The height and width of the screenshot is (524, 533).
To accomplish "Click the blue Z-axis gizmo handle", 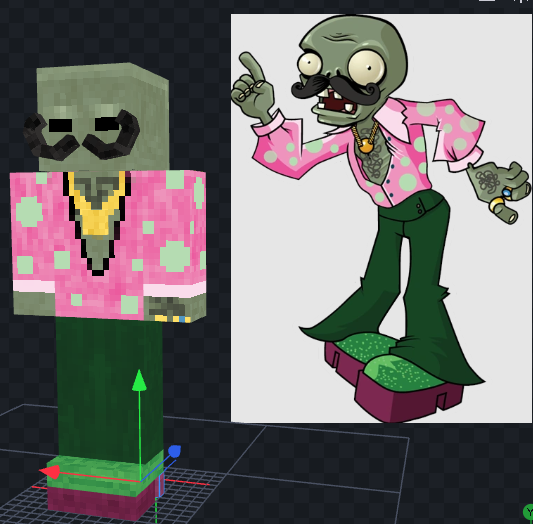I will (x=174, y=452).
